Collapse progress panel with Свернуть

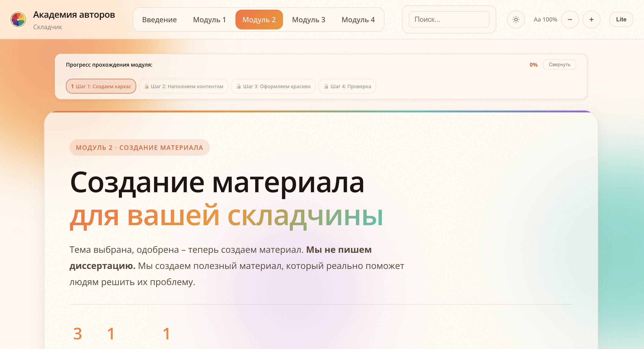559,65
